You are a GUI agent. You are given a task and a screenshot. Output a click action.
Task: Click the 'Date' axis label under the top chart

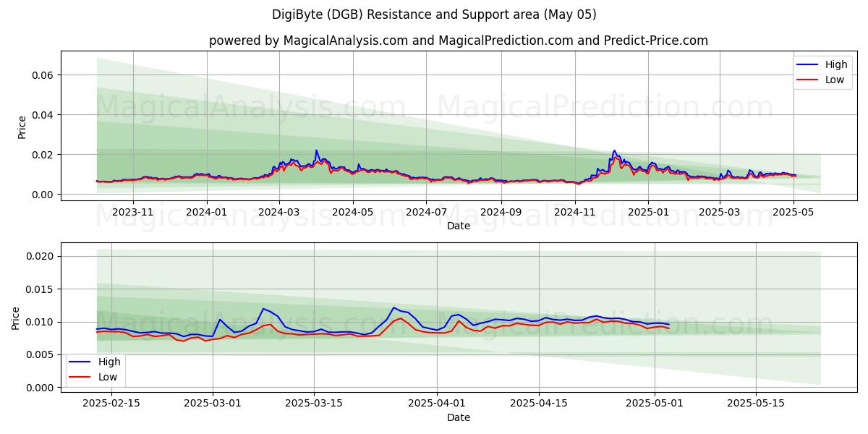click(459, 226)
